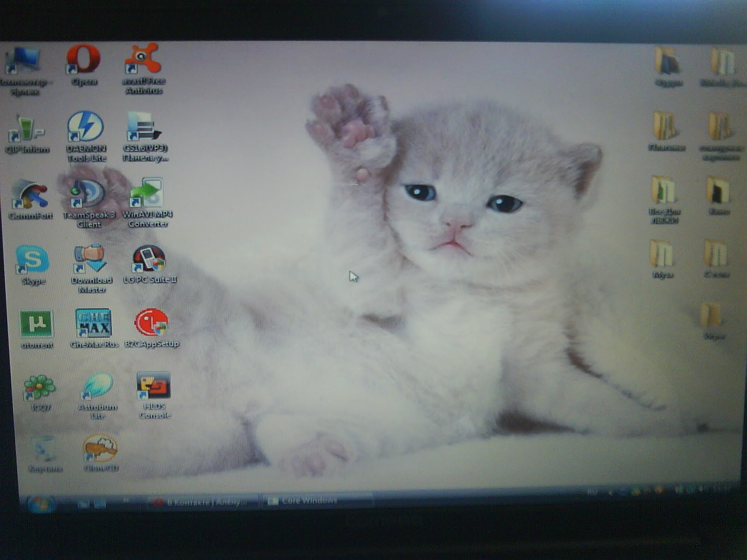Launch QIP Infium messenger

[x=26, y=129]
